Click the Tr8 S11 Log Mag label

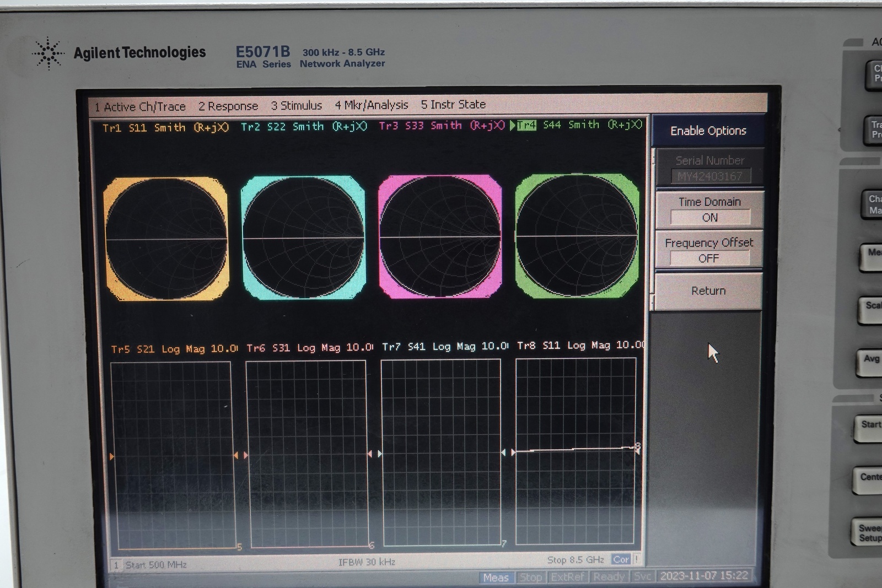coord(580,346)
